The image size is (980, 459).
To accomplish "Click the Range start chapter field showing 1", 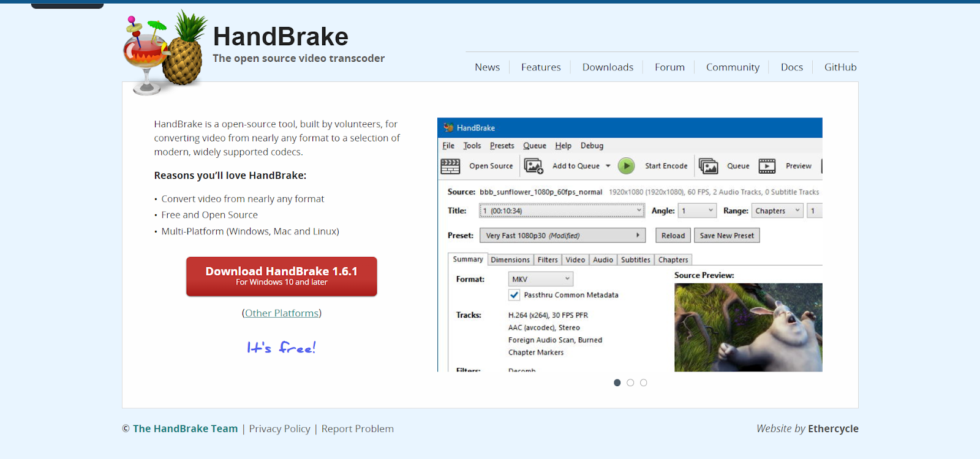I will [x=814, y=211].
